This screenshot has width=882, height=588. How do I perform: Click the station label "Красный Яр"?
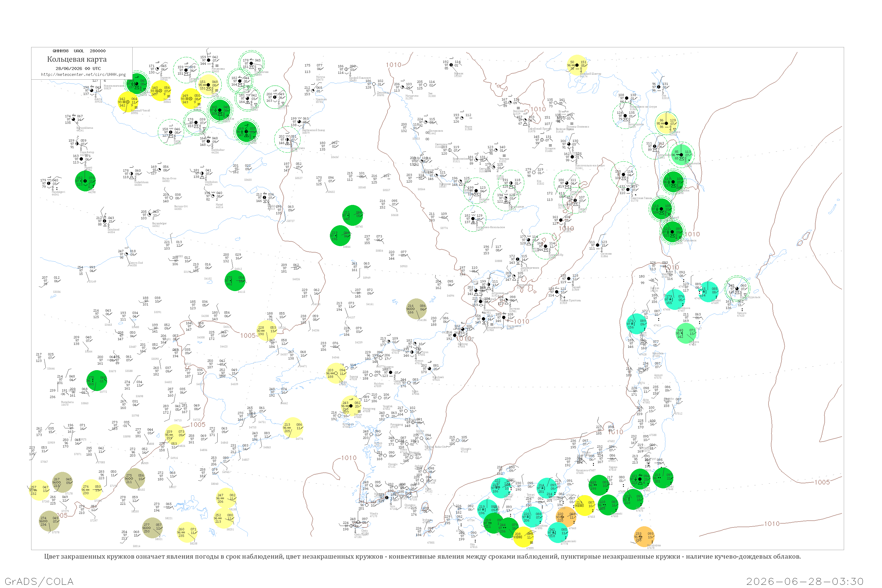[556, 255]
